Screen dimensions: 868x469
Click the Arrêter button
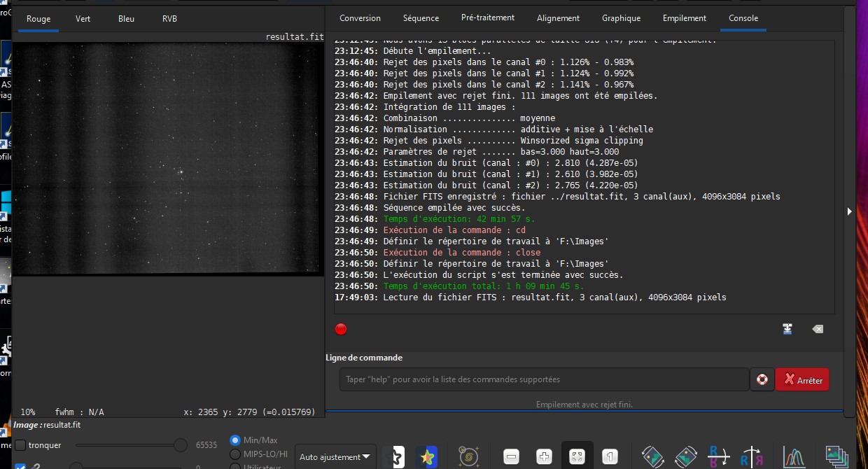pyautogui.click(x=802, y=380)
